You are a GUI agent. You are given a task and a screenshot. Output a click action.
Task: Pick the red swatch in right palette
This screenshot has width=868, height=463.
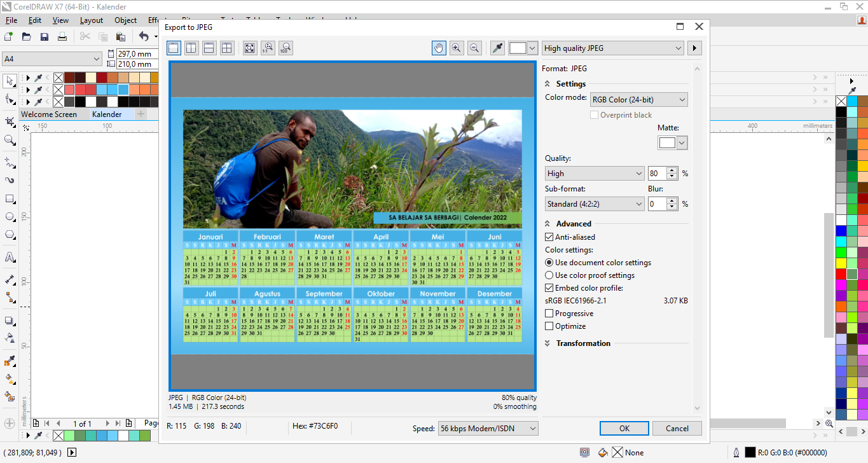[841, 274]
